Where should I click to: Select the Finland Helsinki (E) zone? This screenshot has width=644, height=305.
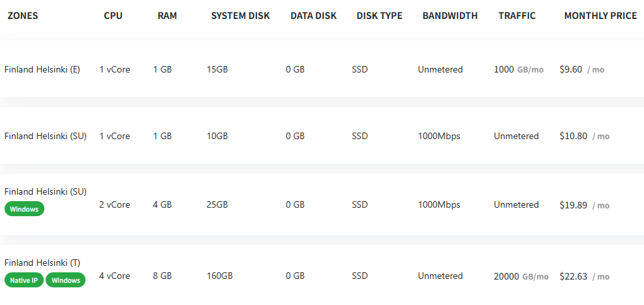[42, 69]
